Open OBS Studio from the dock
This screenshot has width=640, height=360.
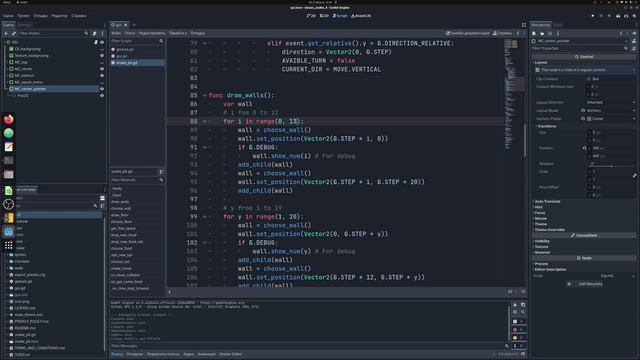[9, 204]
